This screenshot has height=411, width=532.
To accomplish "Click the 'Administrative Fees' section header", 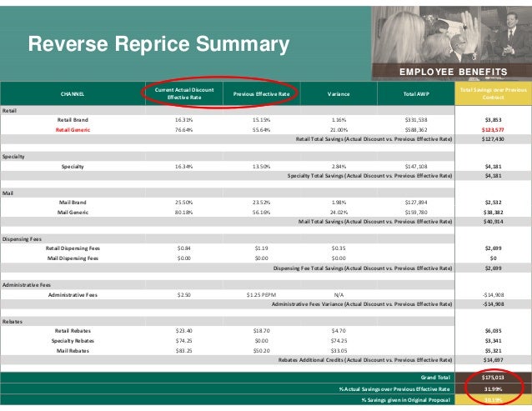I will click(27, 285).
